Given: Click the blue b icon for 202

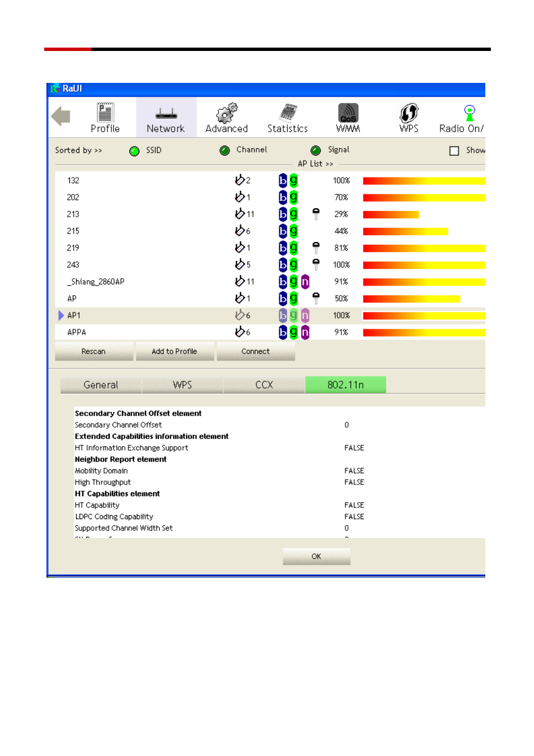Looking at the screenshot, I should point(283,197).
